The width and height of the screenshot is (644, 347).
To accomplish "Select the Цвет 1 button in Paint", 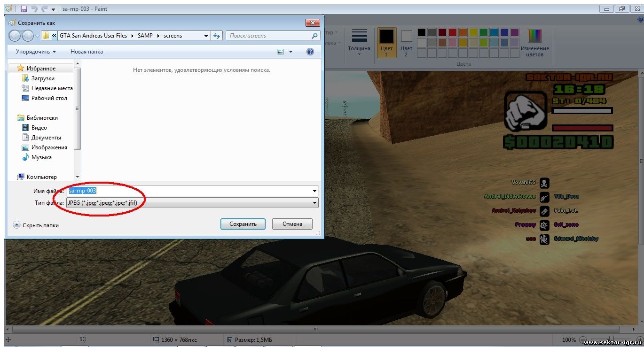I will (x=386, y=43).
